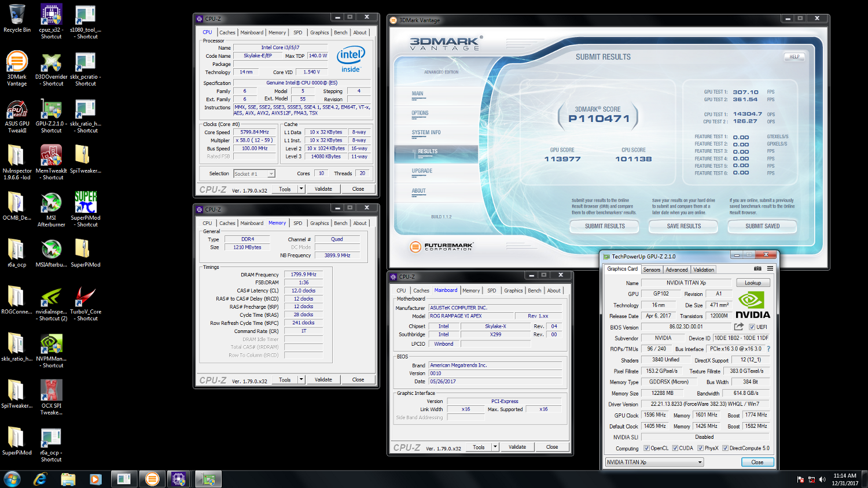This screenshot has width=868, height=488.
Task: Switch to Caches tab in top CPU-Z window
Action: tap(227, 32)
